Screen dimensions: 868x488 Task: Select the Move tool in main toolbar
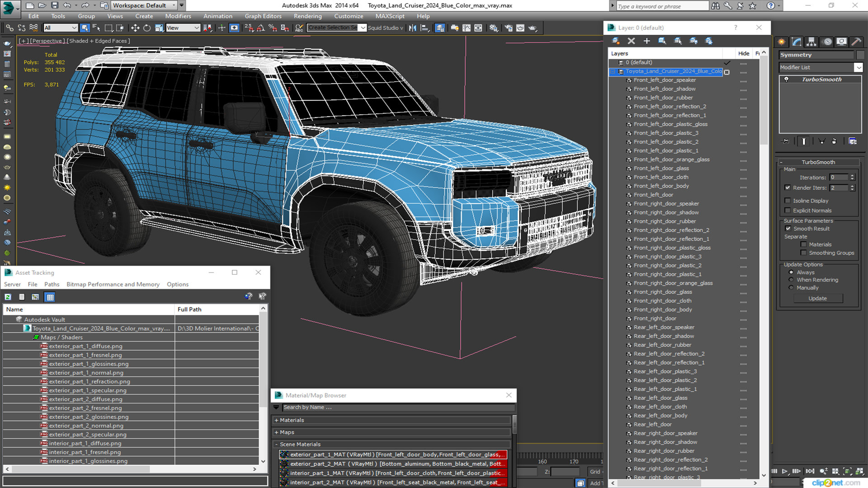coord(135,28)
